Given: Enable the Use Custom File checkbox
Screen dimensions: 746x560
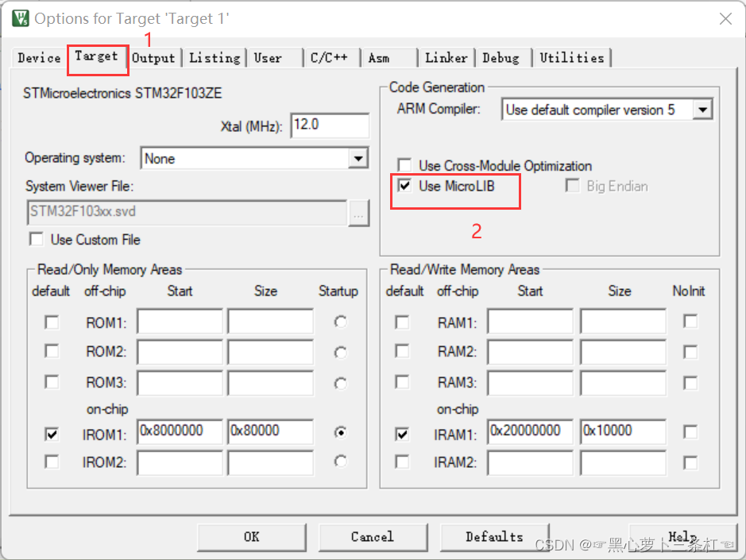Looking at the screenshot, I should click(x=36, y=239).
